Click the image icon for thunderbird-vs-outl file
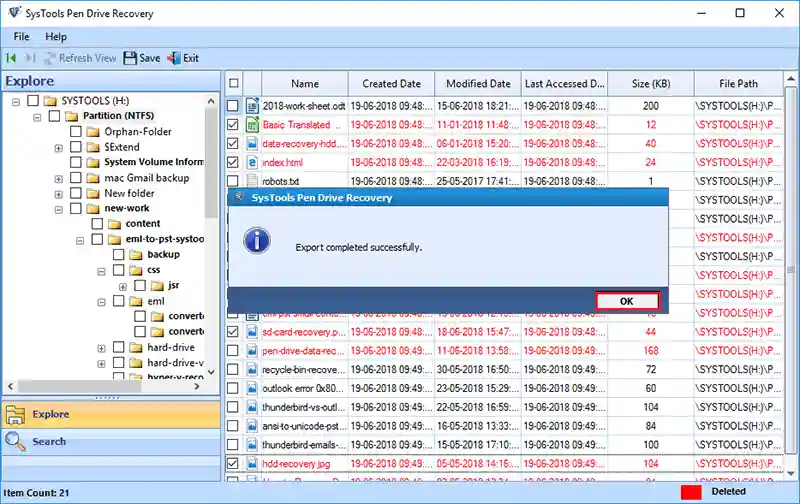Viewport: 800px width, 504px height. [x=252, y=408]
